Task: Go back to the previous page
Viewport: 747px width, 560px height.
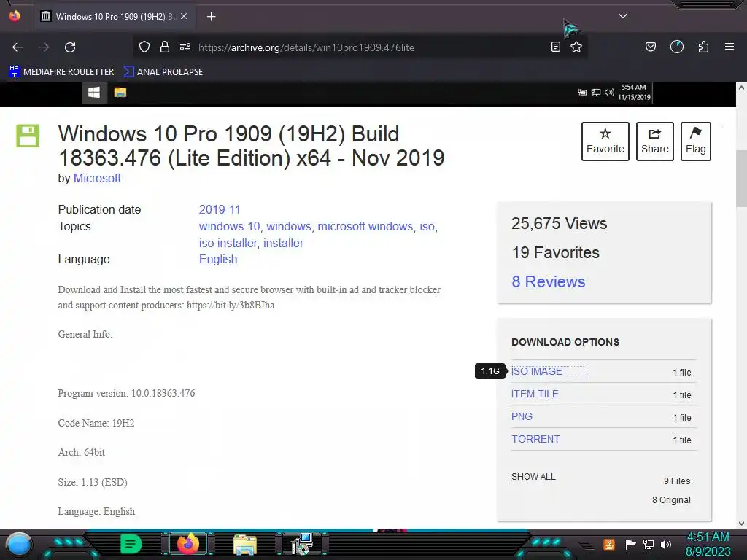Action: tap(18, 47)
